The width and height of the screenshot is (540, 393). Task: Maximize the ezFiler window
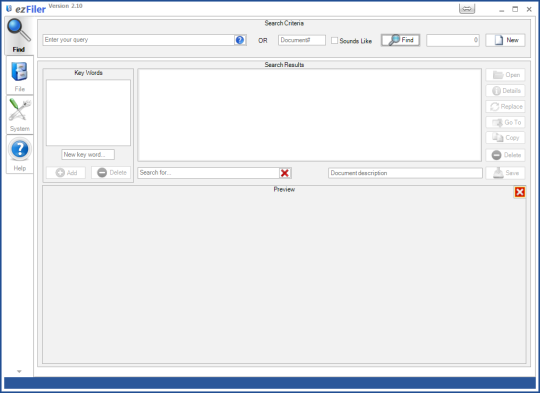[515, 9]
